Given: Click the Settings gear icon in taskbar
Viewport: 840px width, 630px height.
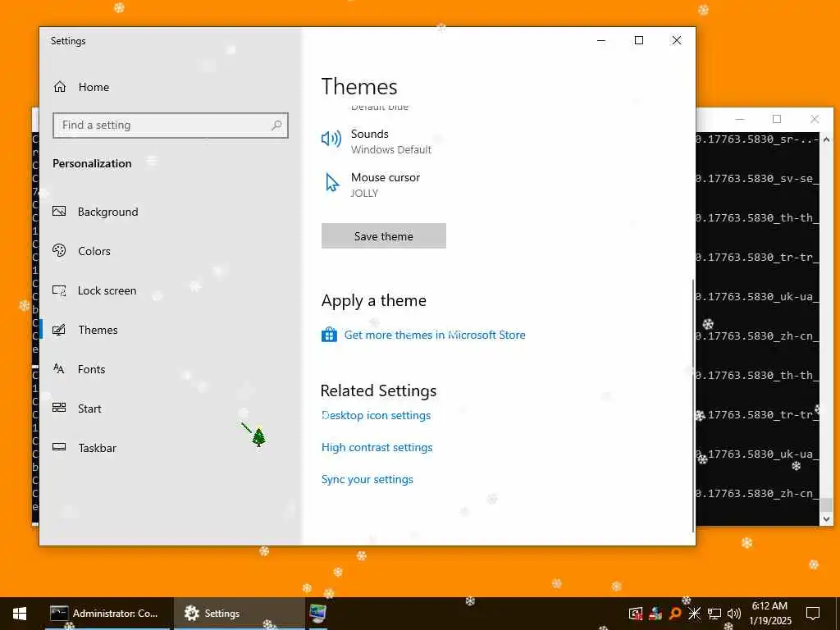Looking at the screenshot, I should point(191,613).
